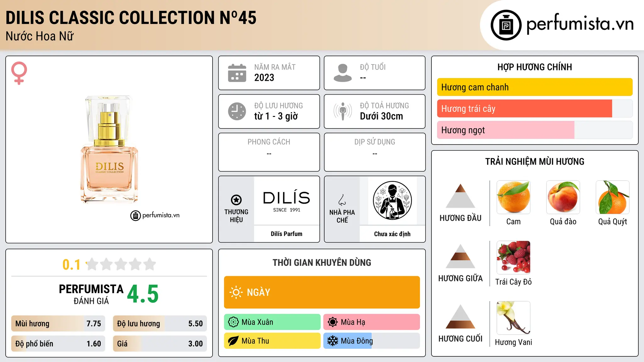Click the Dịp sử dụng heading
This screenshot has height=362, width=644.
375,142
